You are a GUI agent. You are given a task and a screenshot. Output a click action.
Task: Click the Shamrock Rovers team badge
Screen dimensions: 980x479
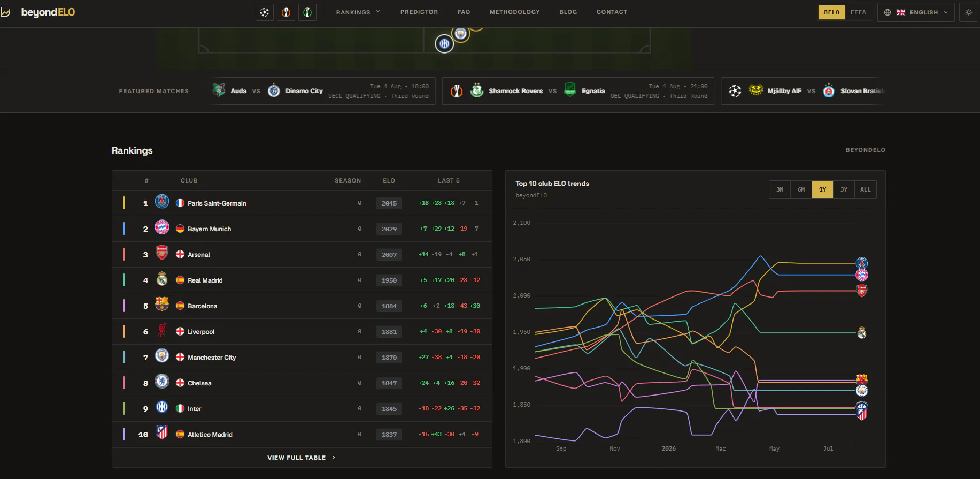477,90
